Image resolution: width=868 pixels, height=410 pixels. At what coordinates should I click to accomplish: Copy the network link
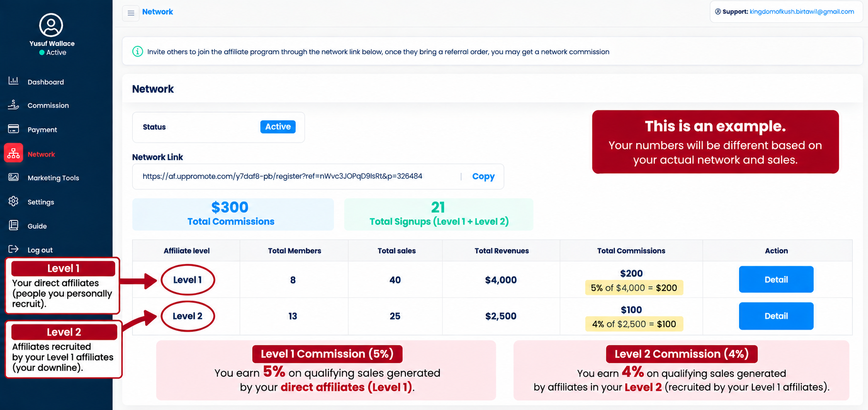click(x=483, y=176)
